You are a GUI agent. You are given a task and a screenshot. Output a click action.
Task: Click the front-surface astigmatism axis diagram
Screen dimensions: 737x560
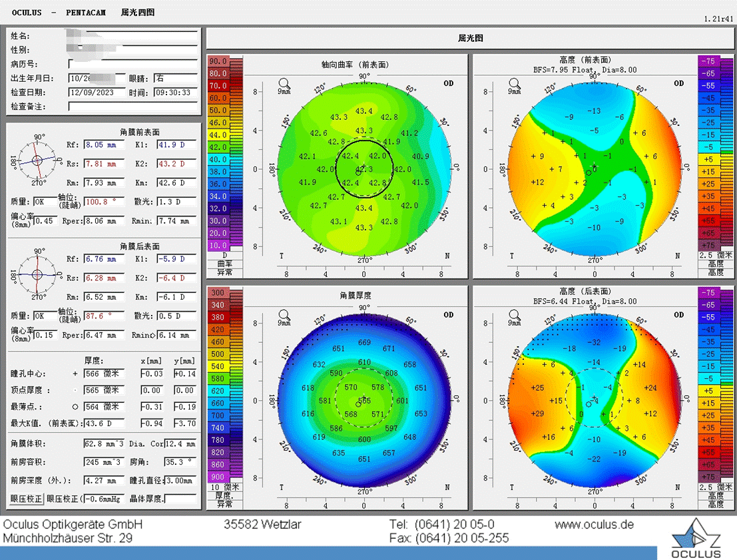coord(37,160)
